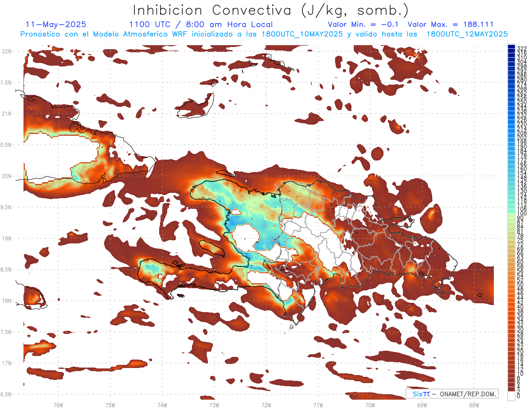Screen dimensions: 532x411
Task: Click the colorbar label "322"
Action: (521, 48)
